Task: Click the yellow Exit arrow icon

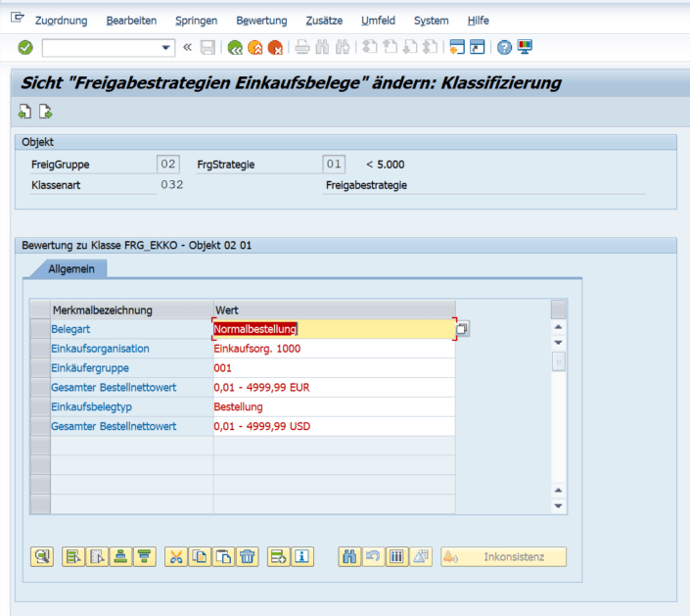Action: pyautogui.click(x=255, y=47)
